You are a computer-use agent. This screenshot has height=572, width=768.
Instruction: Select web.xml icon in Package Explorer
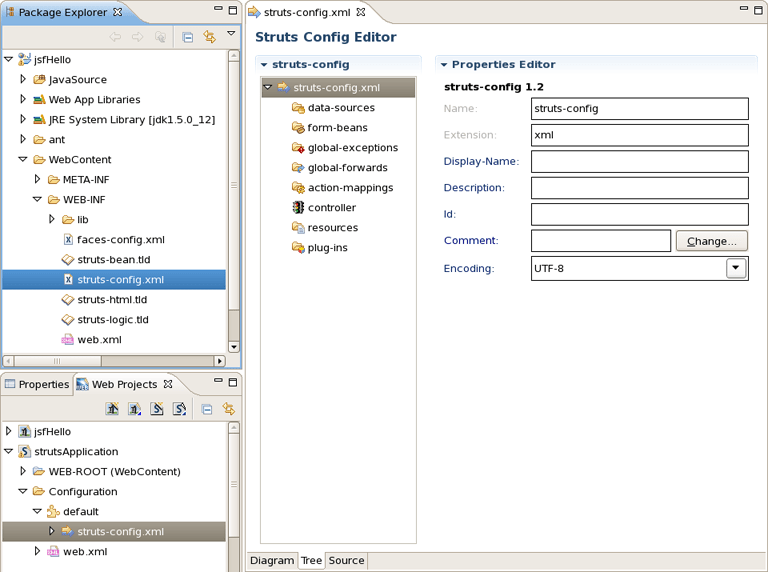68,340
